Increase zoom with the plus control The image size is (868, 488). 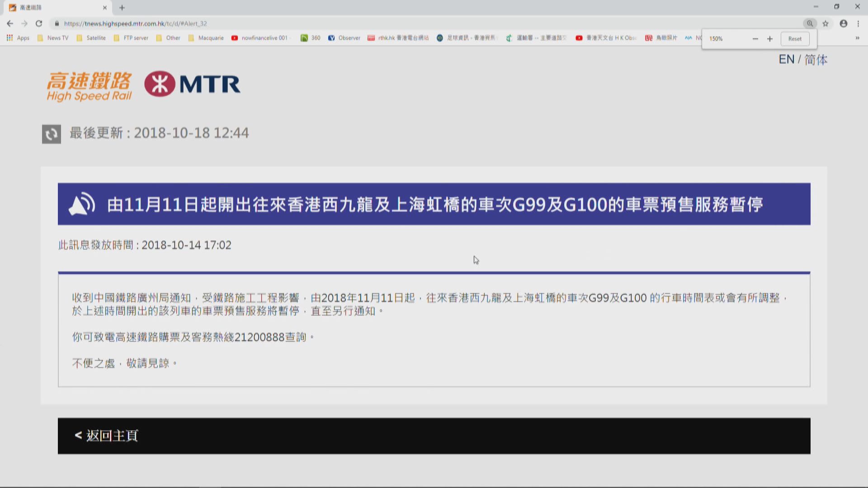[770, 38]
